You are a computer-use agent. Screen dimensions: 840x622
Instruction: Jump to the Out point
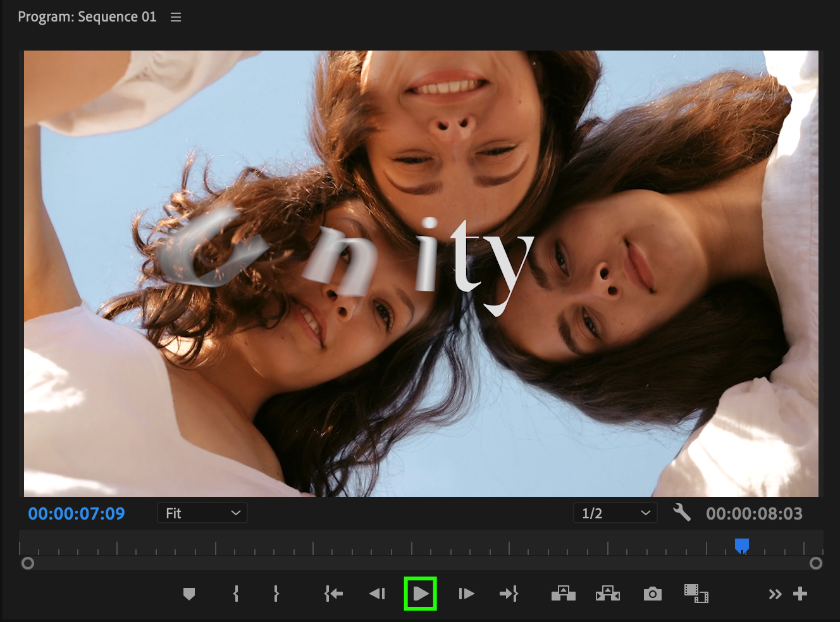pyautogui.click(x=509, y=594)
